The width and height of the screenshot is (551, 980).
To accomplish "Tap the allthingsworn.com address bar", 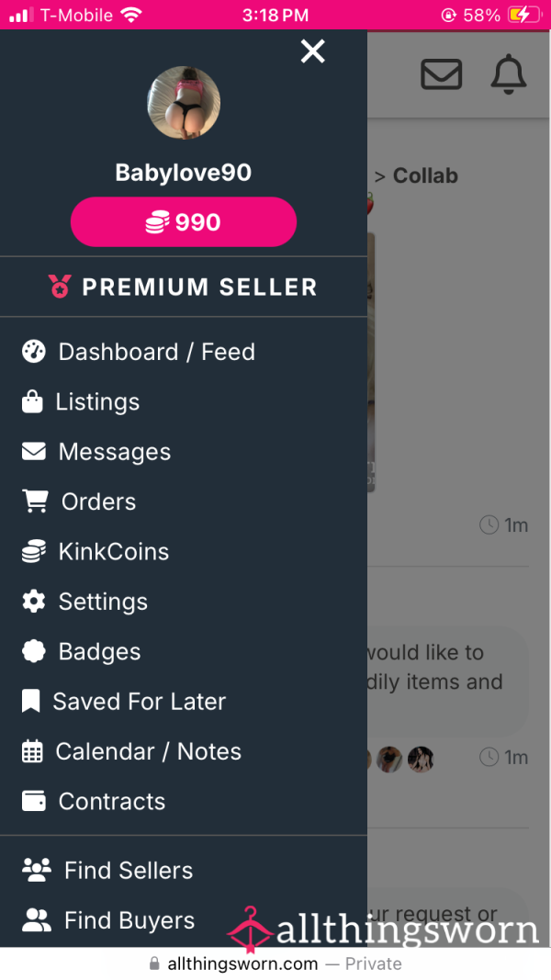I will 275,963.
